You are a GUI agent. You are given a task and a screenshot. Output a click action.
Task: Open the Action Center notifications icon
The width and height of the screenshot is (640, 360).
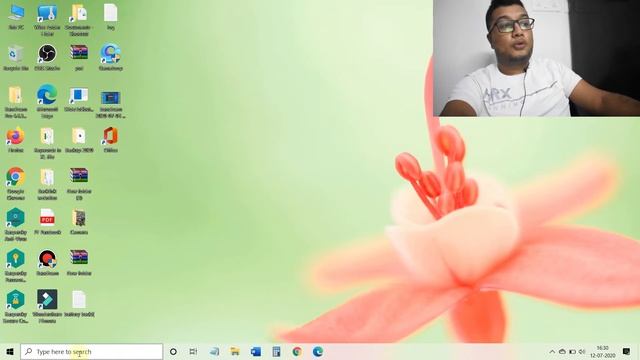pos(627,351)
